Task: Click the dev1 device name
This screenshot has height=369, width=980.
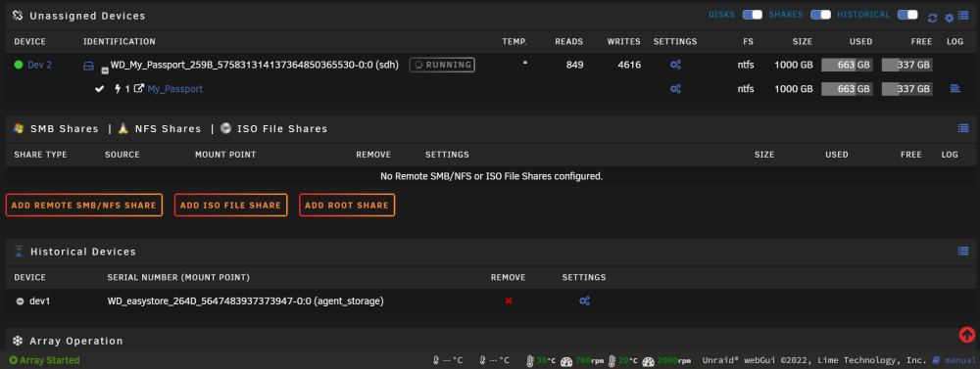Action: 39,300
